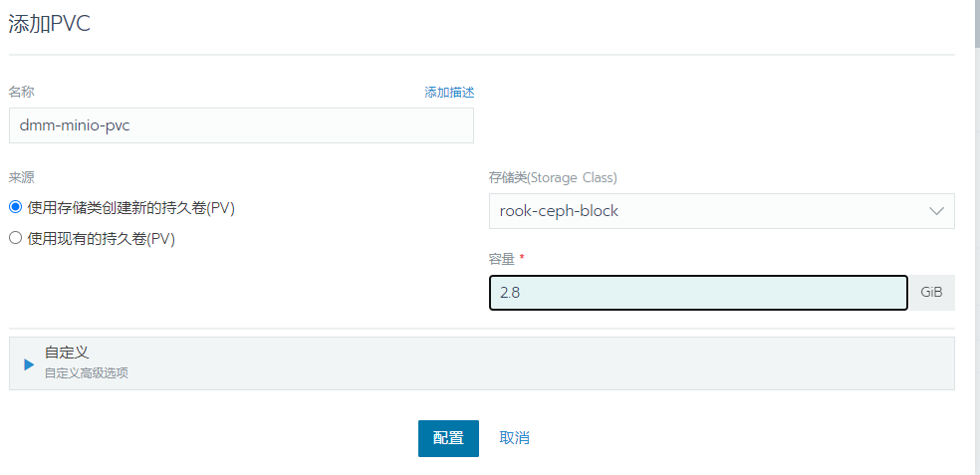This screenshot has width=980, height=475.
Task: Click the 存储类(Storage Class) field label
Action: tap(553, 178)
